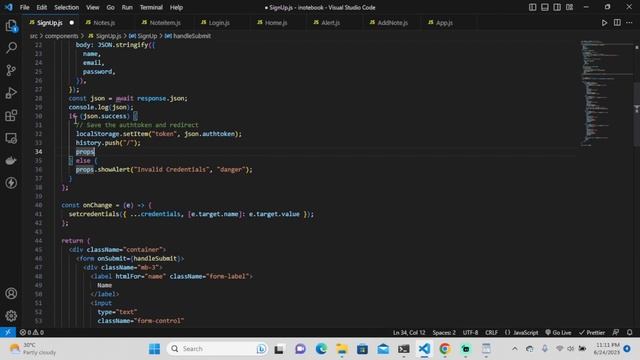The height and width of the screenshot is (360, 640).
Task: Open the Explorer view in activity bar
Action: click(11, 26)
